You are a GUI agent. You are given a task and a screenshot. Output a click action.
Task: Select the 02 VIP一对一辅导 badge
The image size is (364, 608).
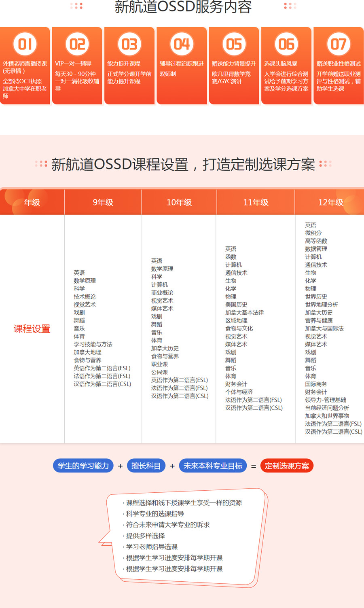coord(77,44)
